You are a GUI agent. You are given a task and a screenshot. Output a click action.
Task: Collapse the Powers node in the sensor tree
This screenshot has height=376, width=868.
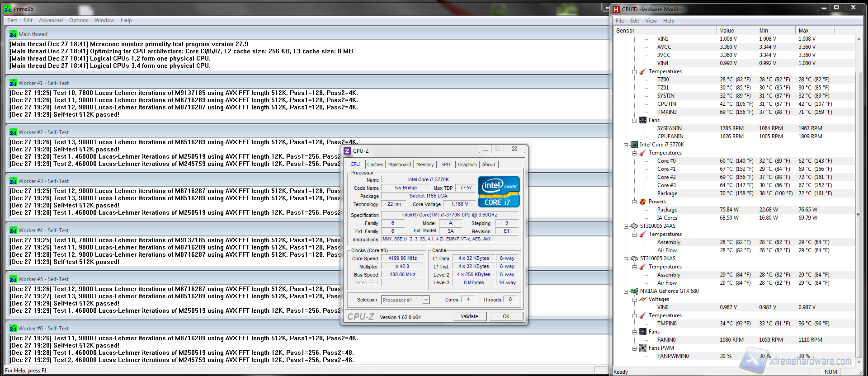click(635, 202)
